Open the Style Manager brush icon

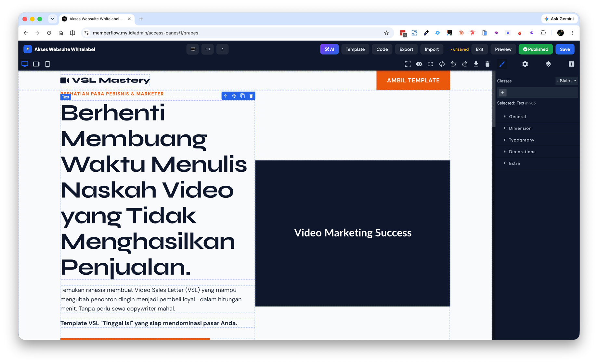click(502, 64)
